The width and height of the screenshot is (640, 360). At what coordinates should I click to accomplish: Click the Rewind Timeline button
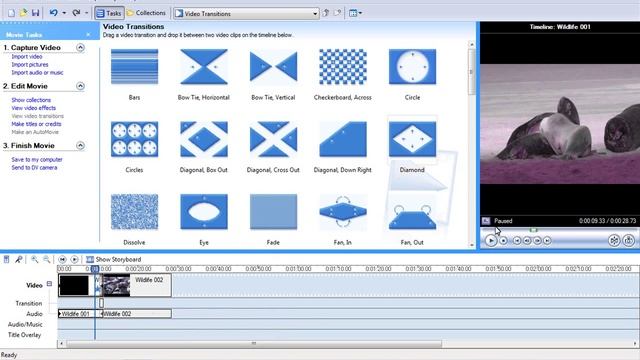tap(62, 260)
